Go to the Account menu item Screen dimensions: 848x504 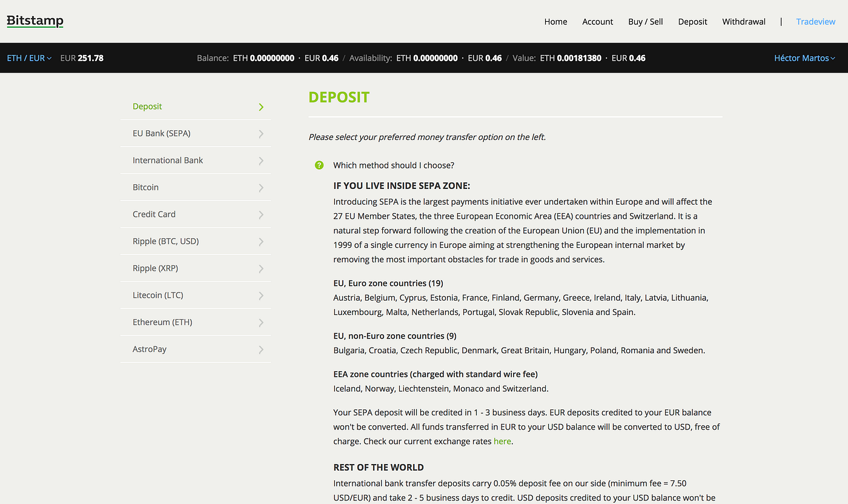pos(598,22)
